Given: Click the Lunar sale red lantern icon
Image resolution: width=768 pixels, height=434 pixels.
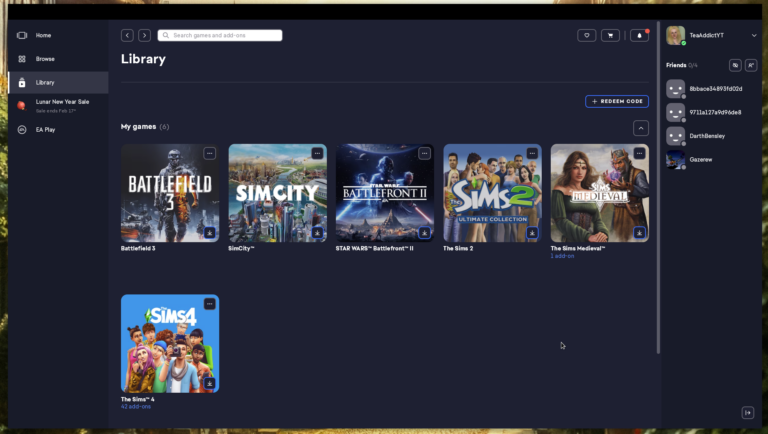Looking at the screenshot, I should click(x=21, y=105).
